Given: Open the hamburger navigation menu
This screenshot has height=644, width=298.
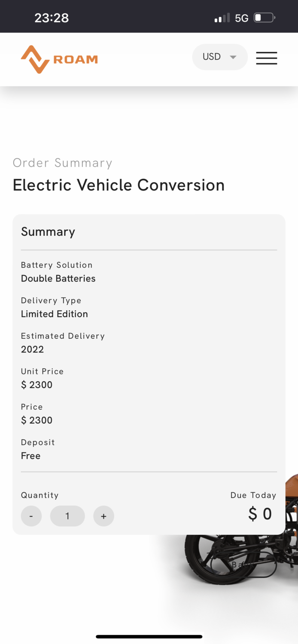Looking at the screenshot, I should click(x=266, y=58).
